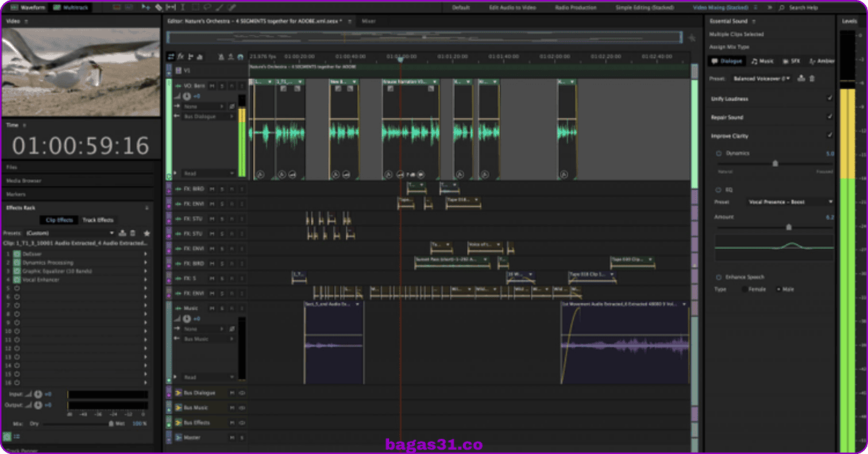Delete the effects rack preset

tap(132, 234)
